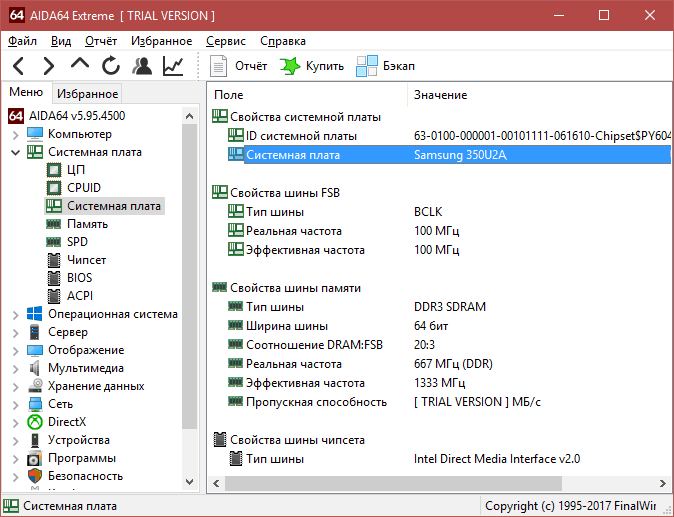This screenshot has width=674, height=517.
Task: Open the Вид menu
Action: (x=61, y=41)
